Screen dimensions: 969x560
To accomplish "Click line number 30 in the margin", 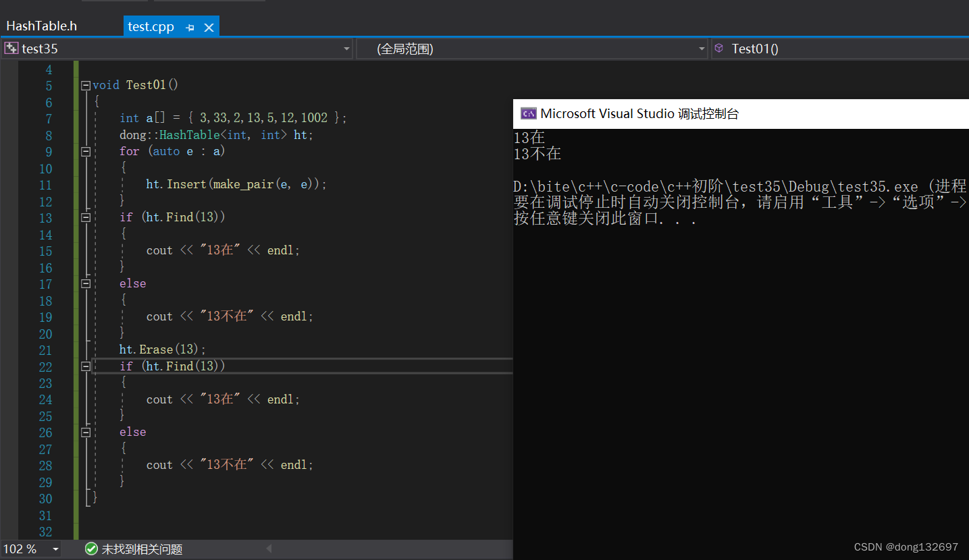I will pos(45,499).
